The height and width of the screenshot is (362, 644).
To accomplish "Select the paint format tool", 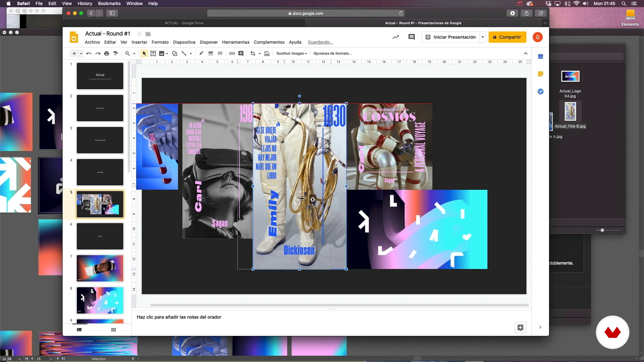I will pos(116,53).
